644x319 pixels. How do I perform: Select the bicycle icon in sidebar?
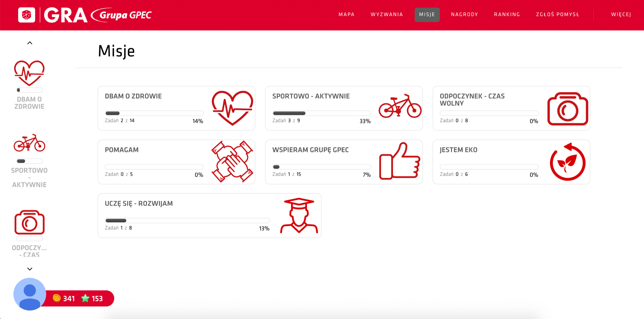(x=29, y=143)
